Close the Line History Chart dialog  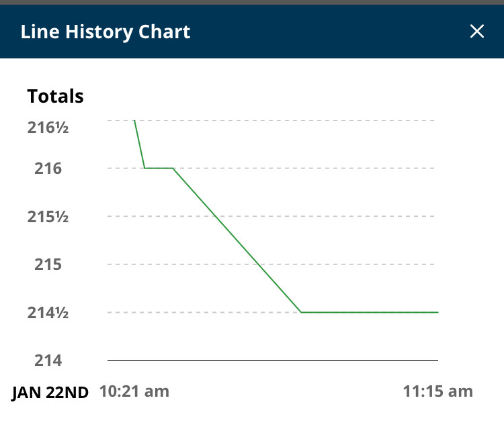(x=476, y=31)
